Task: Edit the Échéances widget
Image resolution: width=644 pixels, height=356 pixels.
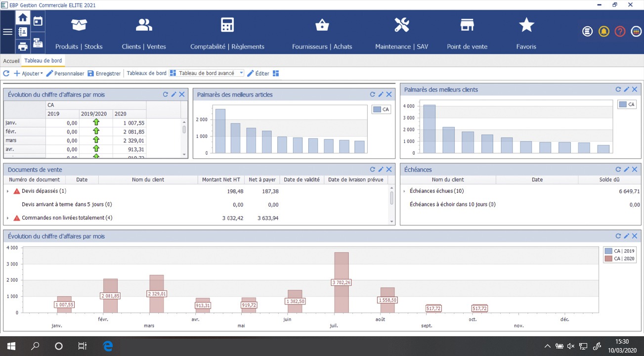Action: (626, 170)
